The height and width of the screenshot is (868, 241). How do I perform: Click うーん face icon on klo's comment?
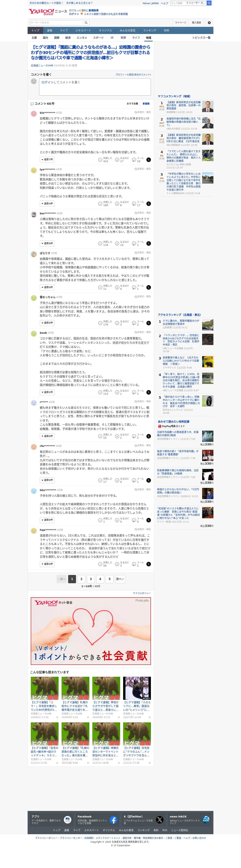(x=134, y=160)
